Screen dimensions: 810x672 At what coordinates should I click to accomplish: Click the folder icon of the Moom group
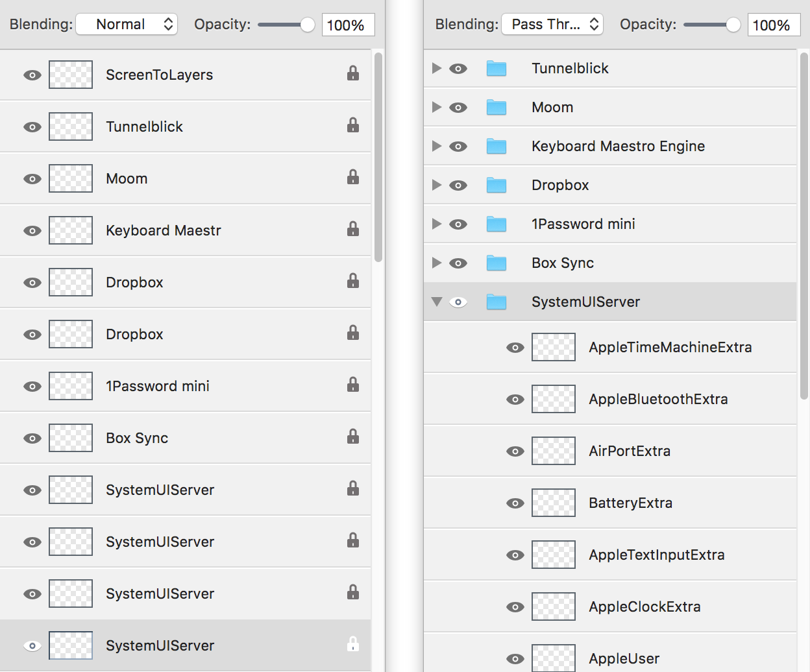tap(497, 107)
